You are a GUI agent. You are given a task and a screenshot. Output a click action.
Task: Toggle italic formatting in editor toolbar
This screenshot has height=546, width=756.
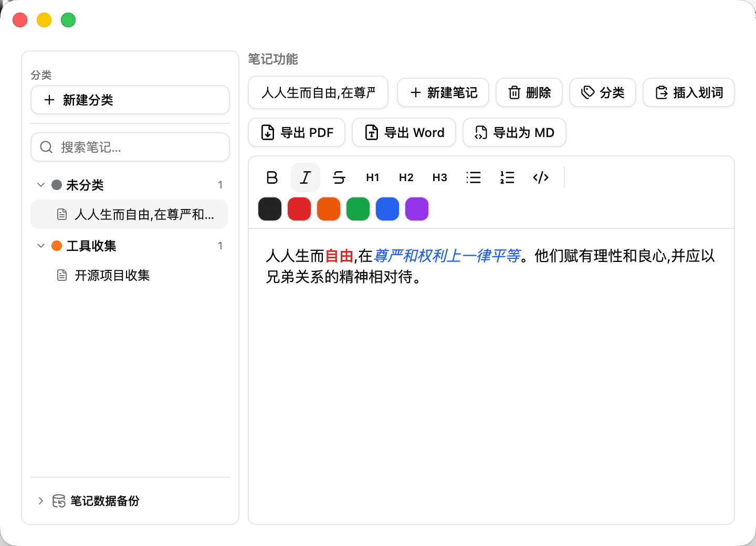[306, 177]
